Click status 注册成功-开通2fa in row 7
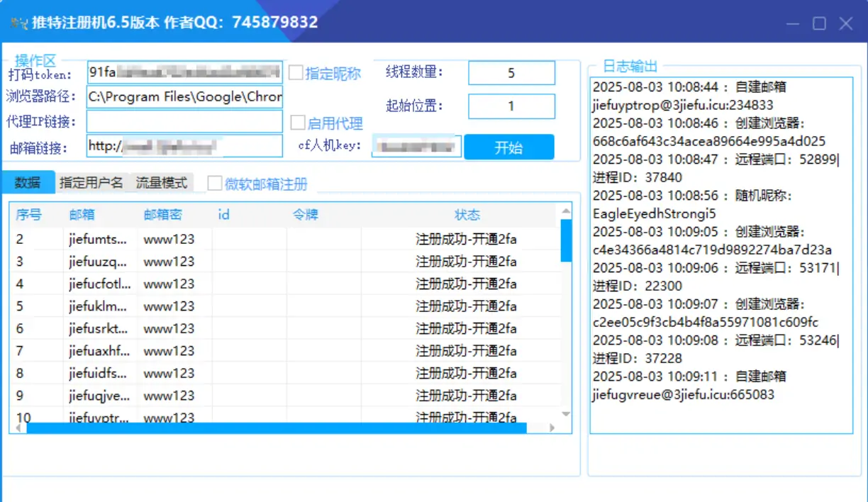Viewport: 868px width, 502px height. coord(466,351)
